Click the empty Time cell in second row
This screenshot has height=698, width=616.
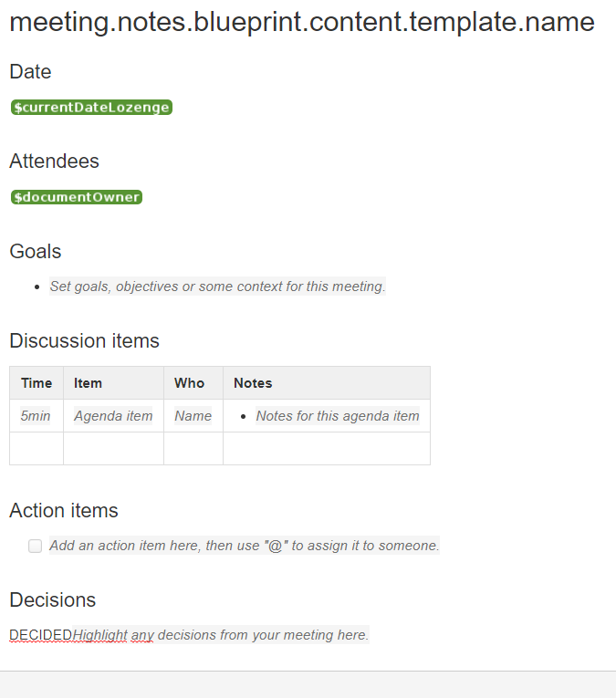pyautogui.click(x=37, y=448)
